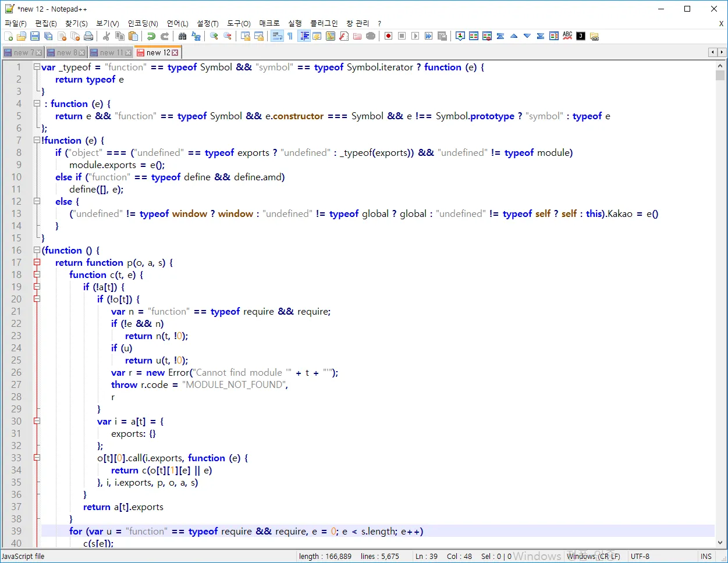
Task: Collapse the fold marker on line 16
Action: 37,250
